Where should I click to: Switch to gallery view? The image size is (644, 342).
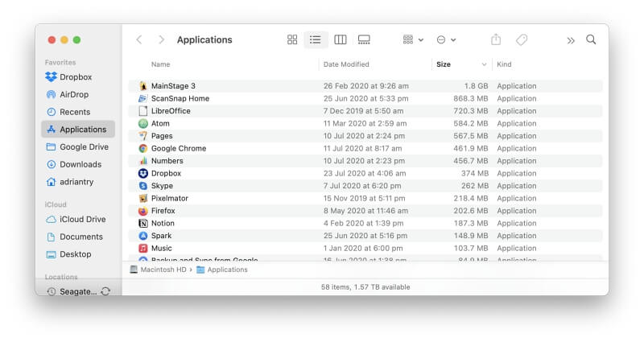(364, 39)
